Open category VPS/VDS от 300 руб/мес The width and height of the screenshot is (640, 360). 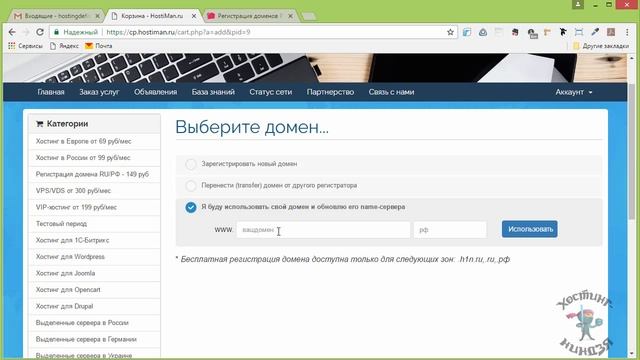click(94, 191)
